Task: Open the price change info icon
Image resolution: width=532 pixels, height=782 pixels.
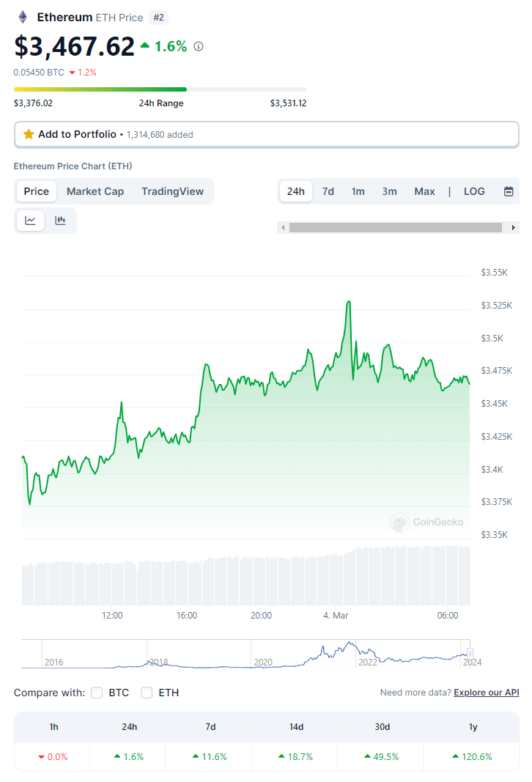Action: coord(199,46)
